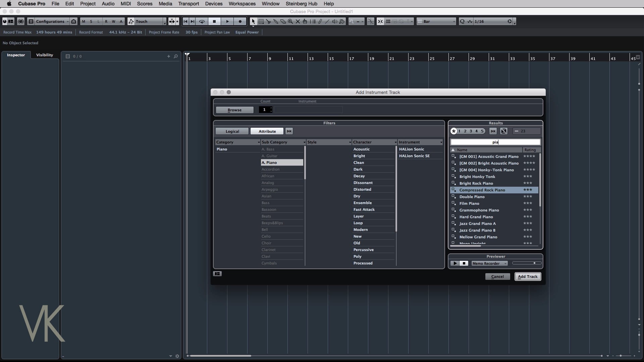Expand the Sub Category column dropdown

pyautogui.click(x=304, y=142)
